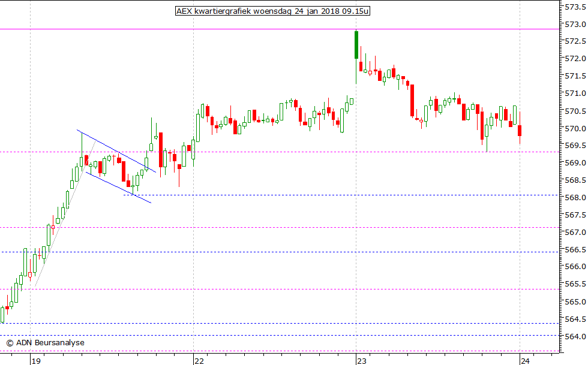Click the blue dotted line at 564.0
588x365 pixels.
280,336
